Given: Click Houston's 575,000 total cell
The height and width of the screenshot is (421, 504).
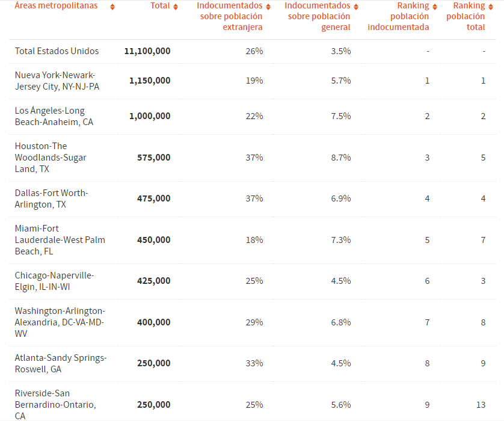Looking at the screenshot, I should click(x=154, y=158).
